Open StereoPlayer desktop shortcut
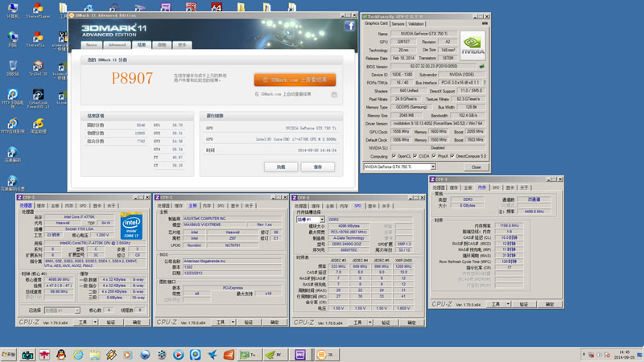This screenshot has height=362, width=644. [38, 7]
